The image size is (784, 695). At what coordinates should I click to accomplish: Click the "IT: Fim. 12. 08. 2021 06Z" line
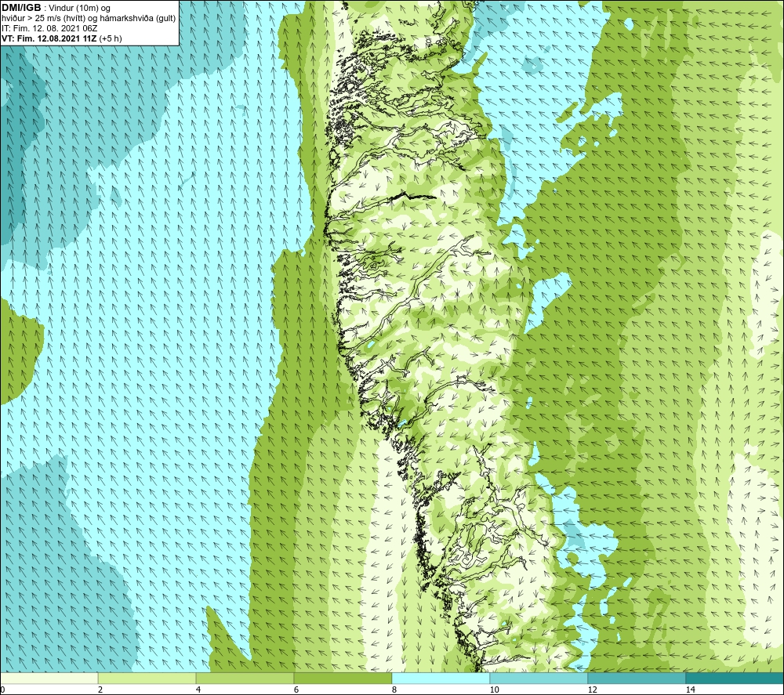pos(49,28)
